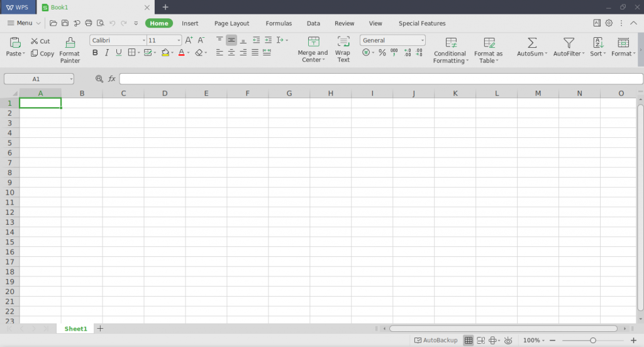Toggle Wrap Text for cell
Viewport: 644px width, 347px height.
343,49
